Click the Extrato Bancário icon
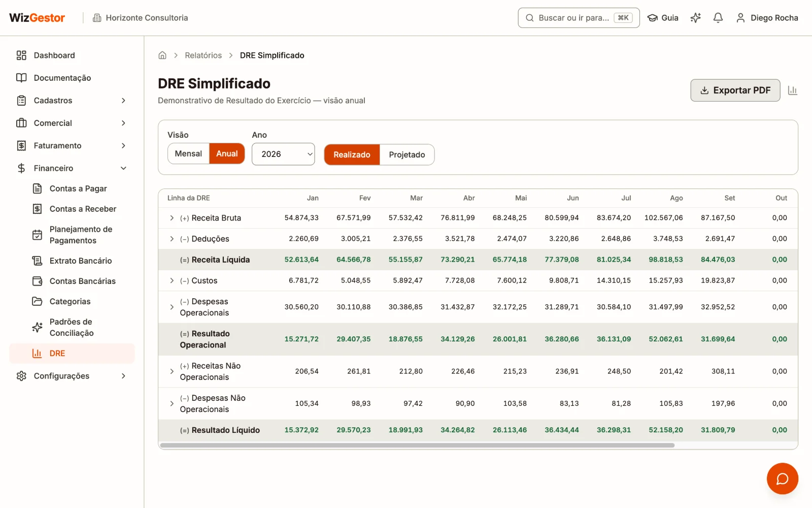812x508 pixels. (x=37, y=261)
